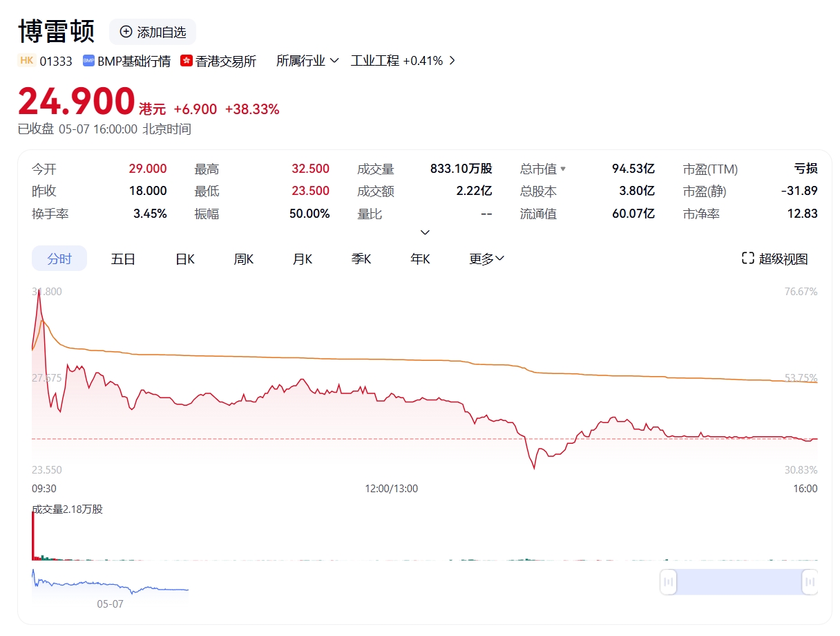Click the price change +6.900
The height and width of the screenshot is (636, 840).
coord(195,109)
